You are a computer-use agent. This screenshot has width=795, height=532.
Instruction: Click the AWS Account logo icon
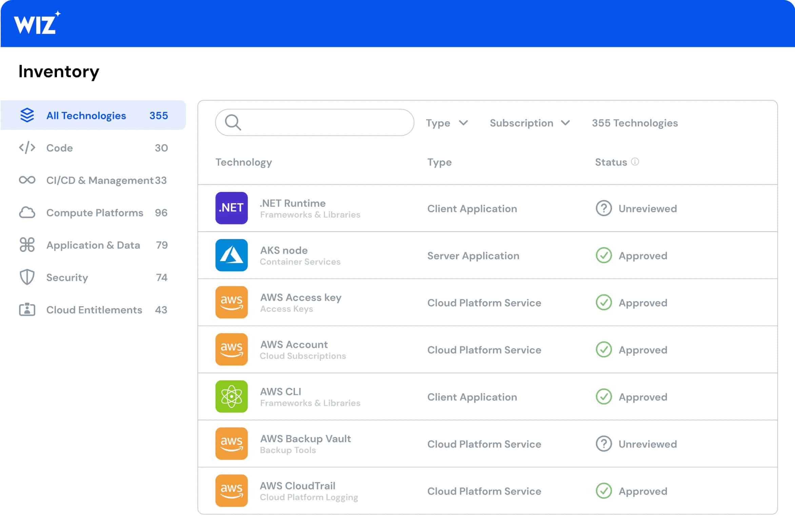(232, 350)
